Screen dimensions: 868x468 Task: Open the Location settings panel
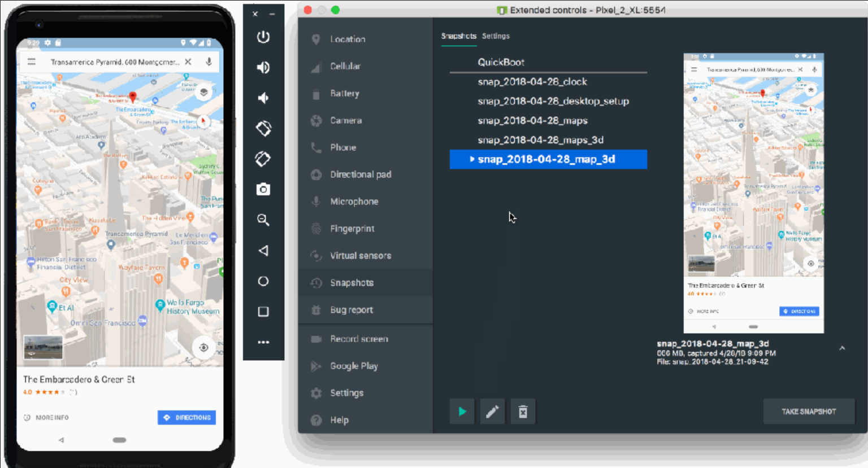coord(365,39)
